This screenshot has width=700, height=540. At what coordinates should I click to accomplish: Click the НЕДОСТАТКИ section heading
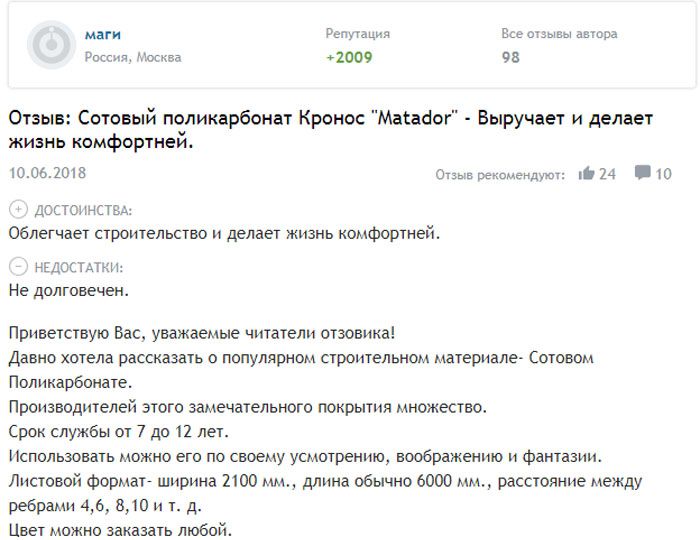click(x=79, y=267)
